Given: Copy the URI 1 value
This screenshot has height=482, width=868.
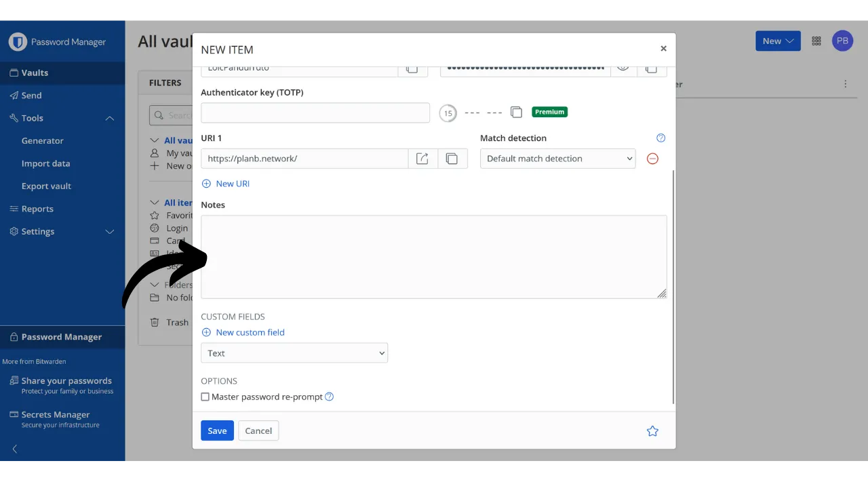Looking at the screenshot, I should coord(452,159).
